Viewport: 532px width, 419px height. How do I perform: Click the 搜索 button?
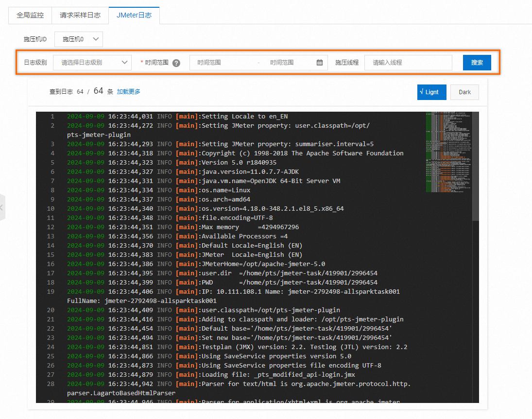click(x=477, y=63)
